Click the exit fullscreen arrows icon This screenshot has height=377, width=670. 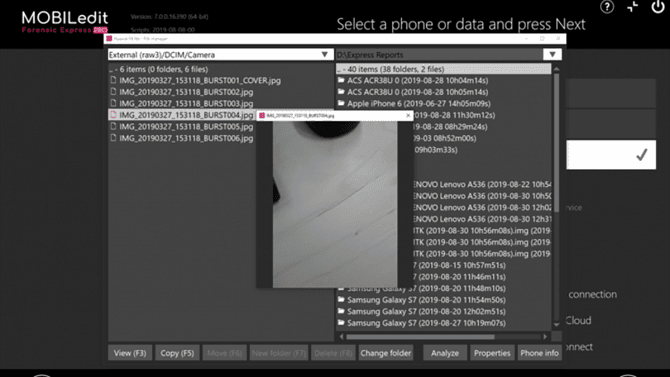click(632, 6)
